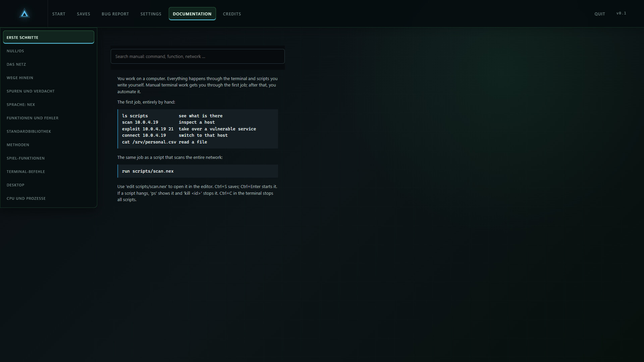The width and height of the screenshot is (644, 362).
Task: Click the 'exploit 10.0.4.19 21' code line
Action: (x=189, y=129)
